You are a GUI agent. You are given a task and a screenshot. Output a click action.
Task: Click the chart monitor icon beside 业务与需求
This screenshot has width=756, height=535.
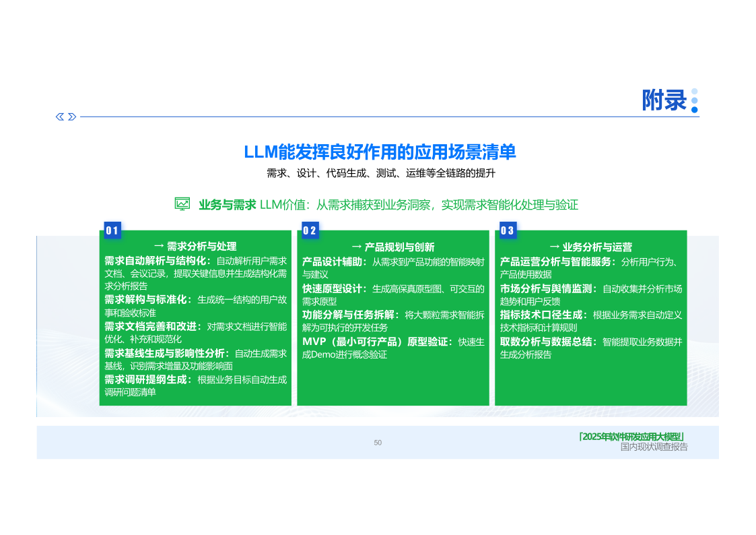click(x=182, y=204)
